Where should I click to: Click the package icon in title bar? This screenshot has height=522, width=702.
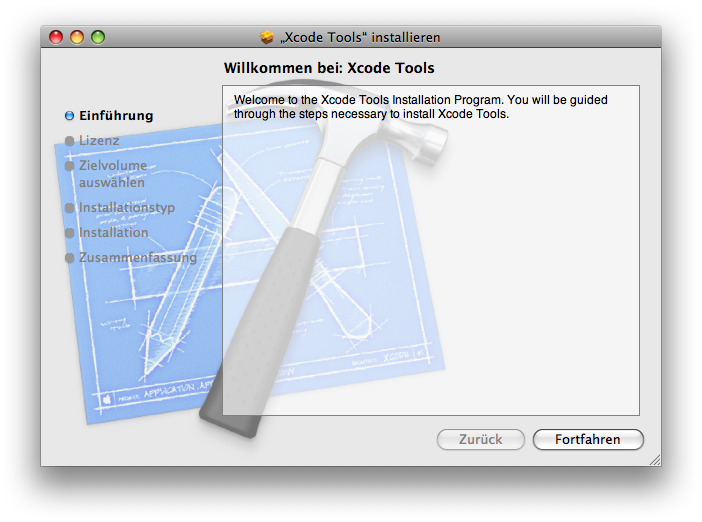(x=266, y=37)
